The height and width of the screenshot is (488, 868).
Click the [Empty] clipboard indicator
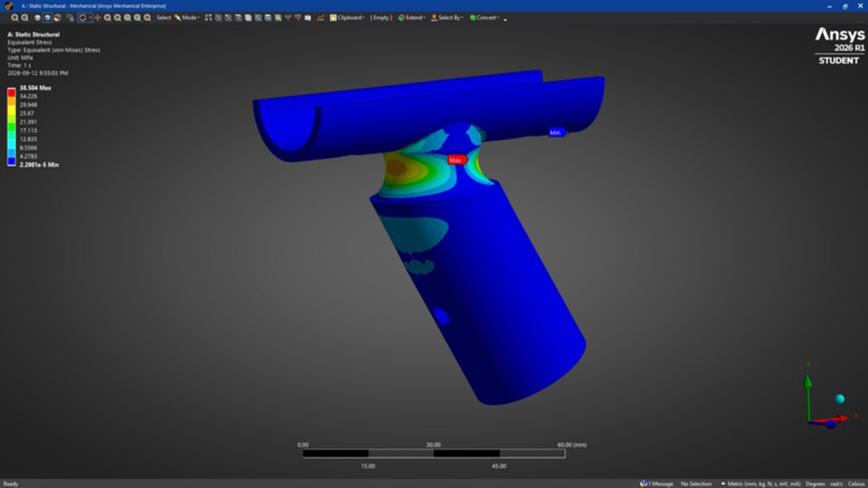pos(381,18)
